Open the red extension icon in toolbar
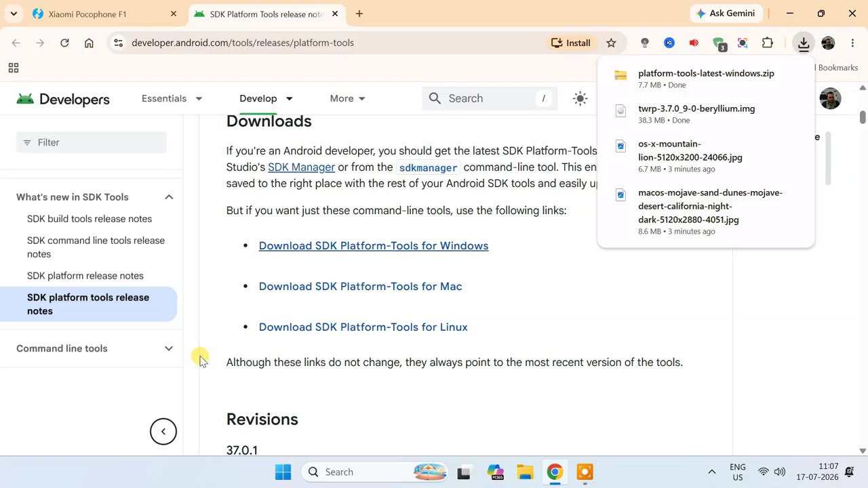 tap(694, 43)
